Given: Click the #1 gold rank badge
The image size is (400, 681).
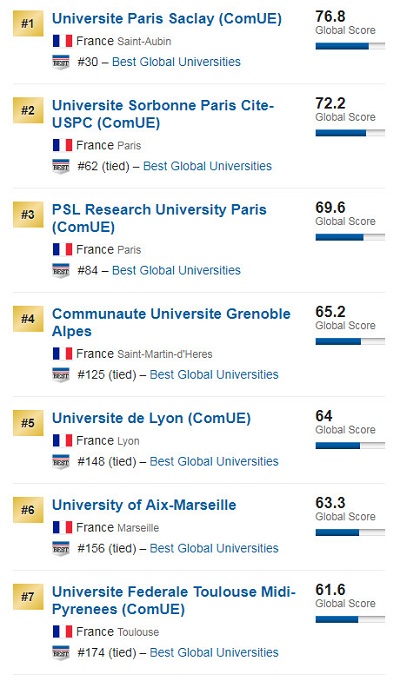Looking at the screenshot, I should point(28,23).
